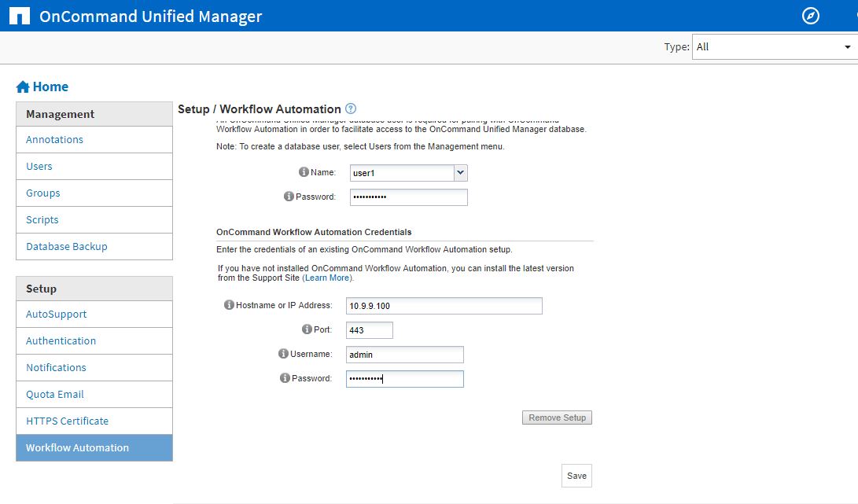Image resolution: width=858 pixels, height=504 pixels.
Task: Open the Learn More link
Action: click(326, 277)
